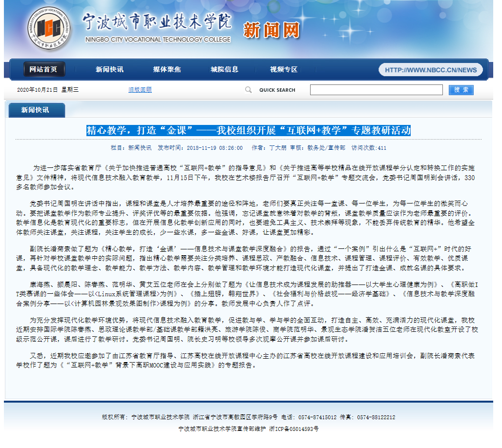This screenshot has height=448, width=502.
Task: Switch to 视频专区 section
Action: pos(284,69)
